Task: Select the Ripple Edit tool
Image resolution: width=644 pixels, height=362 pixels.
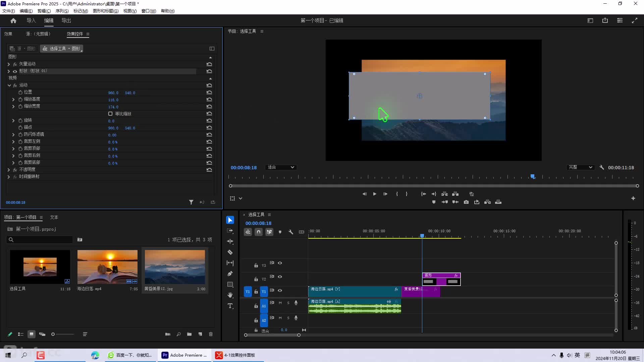Action: point(230,242)
